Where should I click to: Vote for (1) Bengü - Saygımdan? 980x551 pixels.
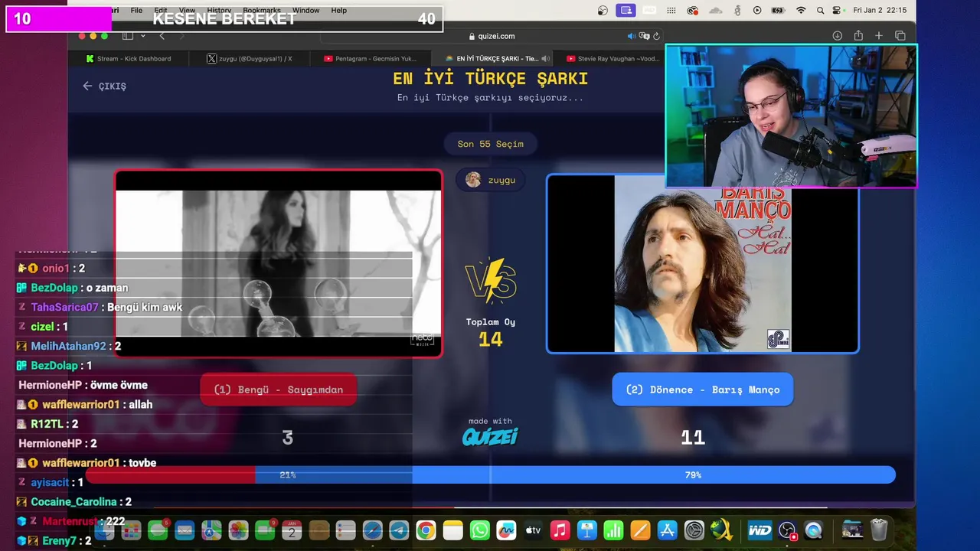point(278,390)
